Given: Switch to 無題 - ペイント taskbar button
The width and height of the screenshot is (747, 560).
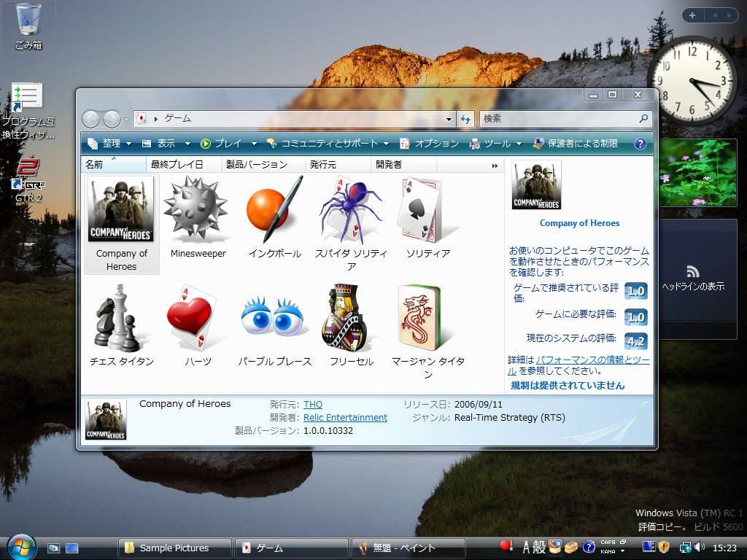Looking at the screenshot, I should click(x=409, y=548).
